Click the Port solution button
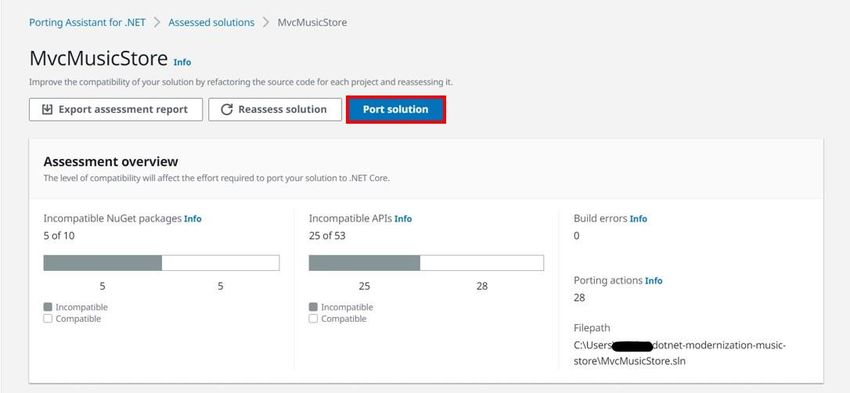This screenshot has height=393, width=850. [396, 109]
